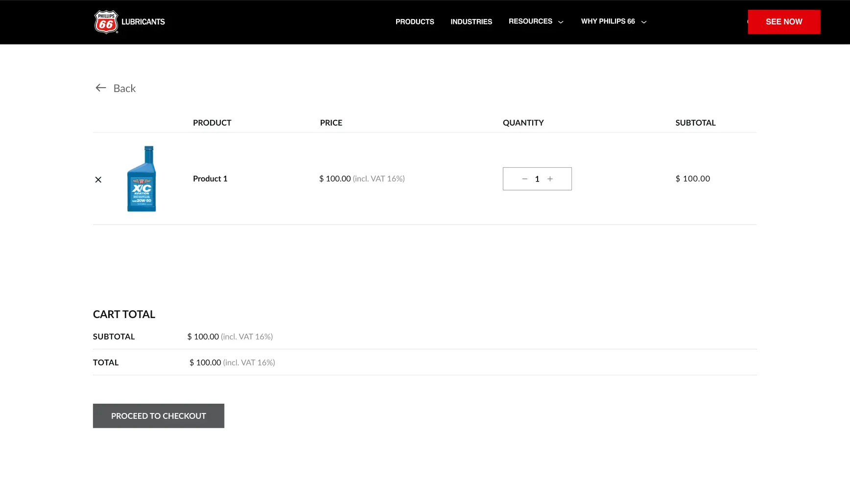
Task: Go to the INDUSTRIES page
Action: point(471,22)
